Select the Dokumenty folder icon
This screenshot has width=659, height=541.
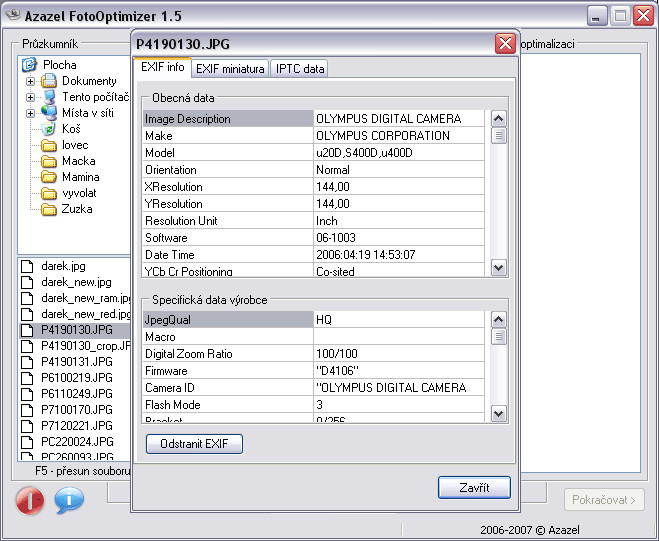tap(49, 81)
